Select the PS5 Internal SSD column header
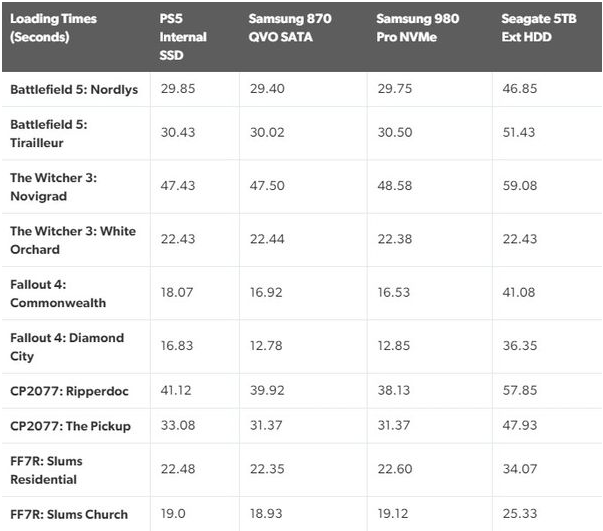Image resolution: width=603 pixels, height=531 pixels. click(x=183, y=37)
